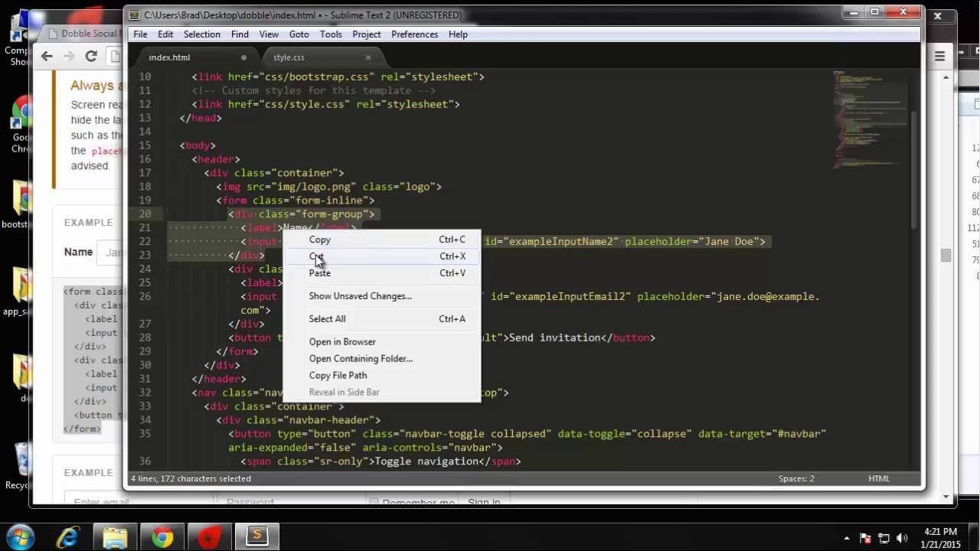This screenshot has width=980, height=551.
Task: Open the File menu
Action: coord(141,34)
